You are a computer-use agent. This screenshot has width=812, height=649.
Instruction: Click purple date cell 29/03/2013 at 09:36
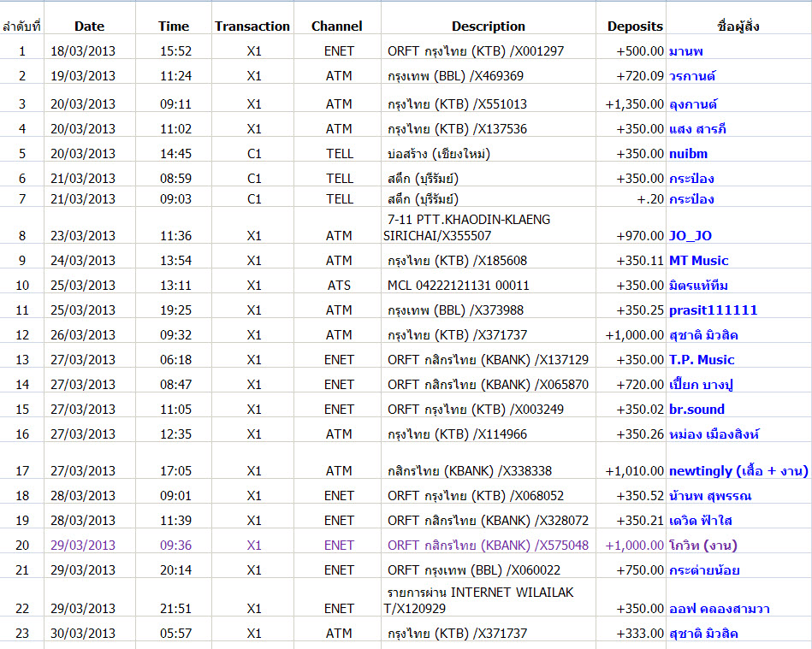pos(83,546)
